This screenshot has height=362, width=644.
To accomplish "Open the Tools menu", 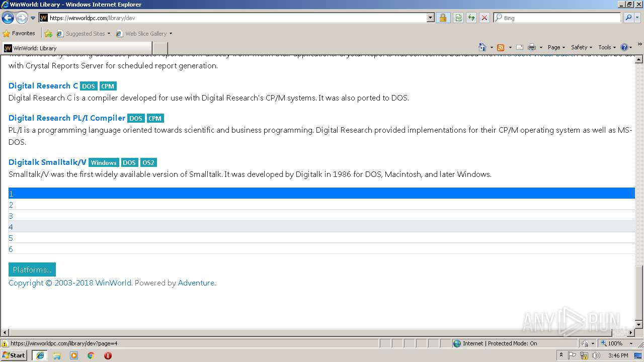I will (x=607, y=47).
